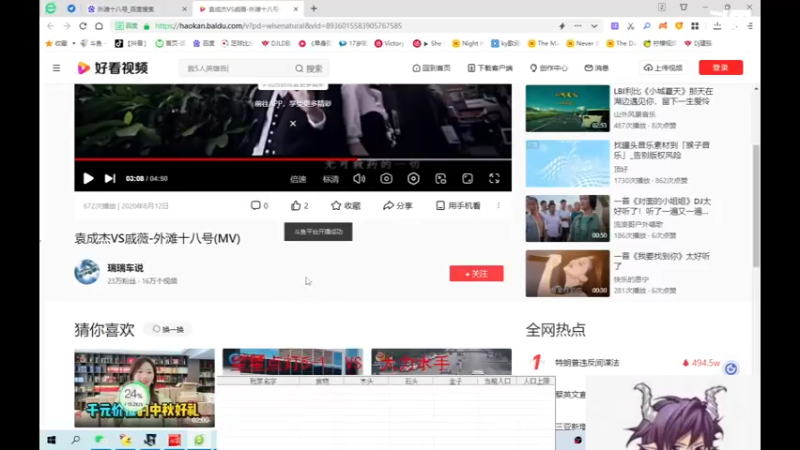800x450 pixels.
Task: Open LBI利比《小城夏天》 video thumbnail
Action: 567,108
